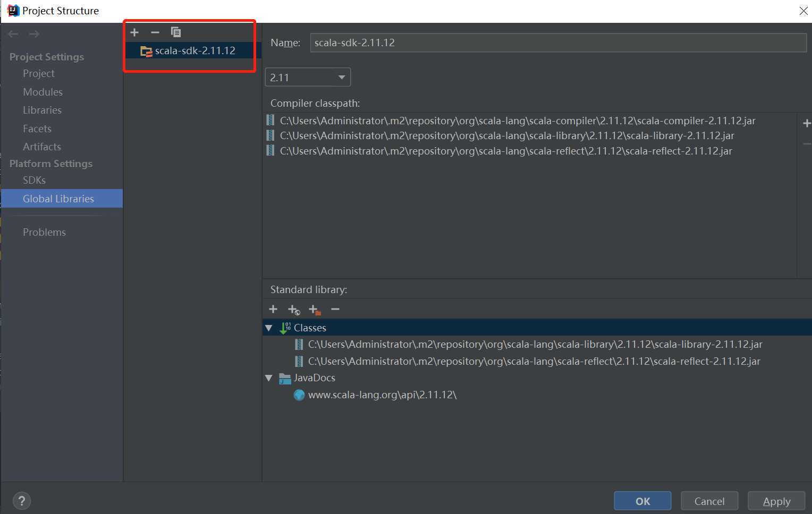Open help with the question mark button
The image size is (812, 514).
[x=22, y=501]
